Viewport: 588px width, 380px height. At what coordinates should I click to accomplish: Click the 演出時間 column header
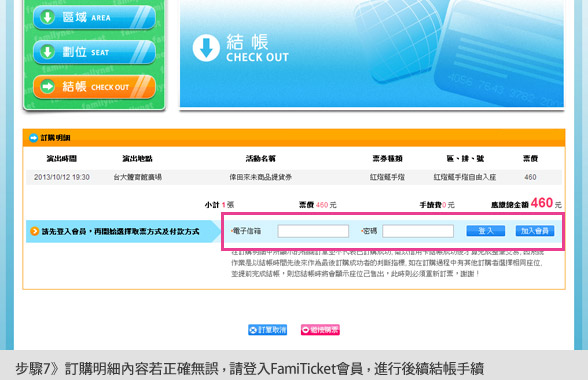pyautogui.click(x=62, y=159)
